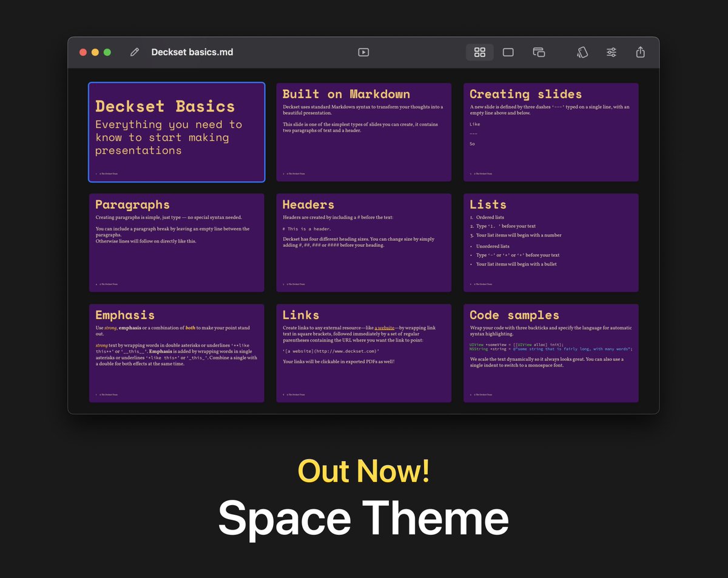Toggle the grid layout view switcher
The image size is (728, 578).
coord(479,52)
